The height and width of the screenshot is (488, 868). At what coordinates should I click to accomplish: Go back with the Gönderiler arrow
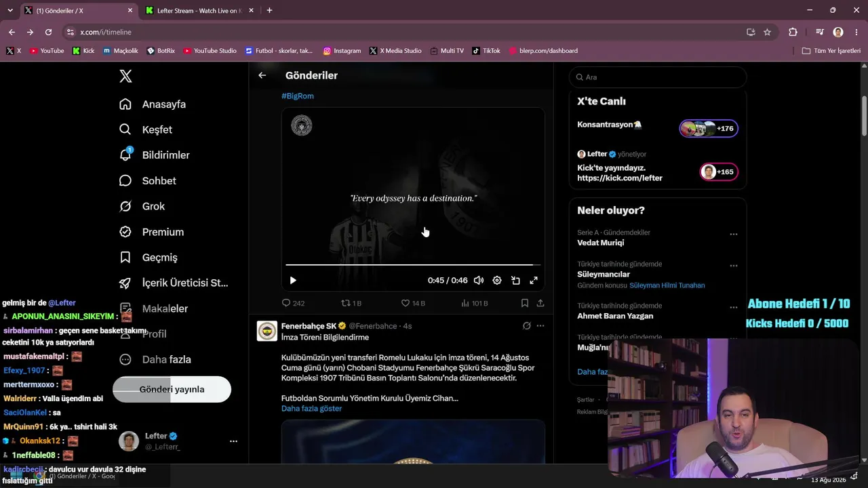tap(262, 75)
